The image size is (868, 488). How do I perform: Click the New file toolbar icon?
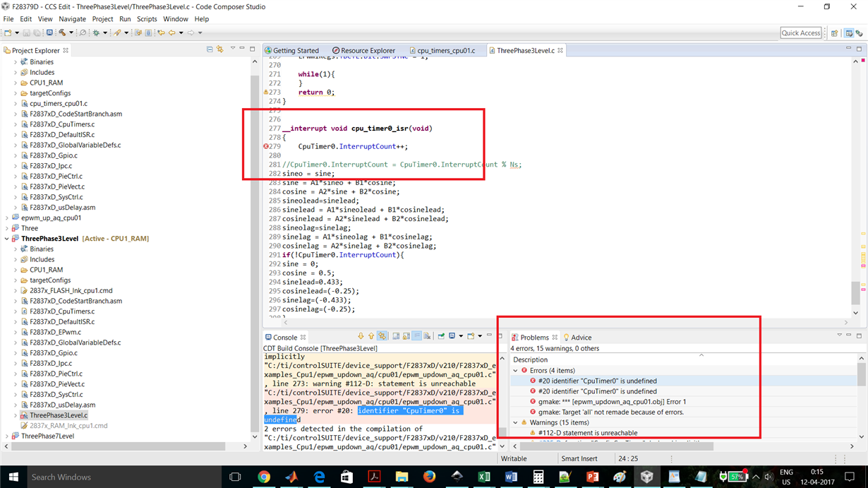point(8,32)
